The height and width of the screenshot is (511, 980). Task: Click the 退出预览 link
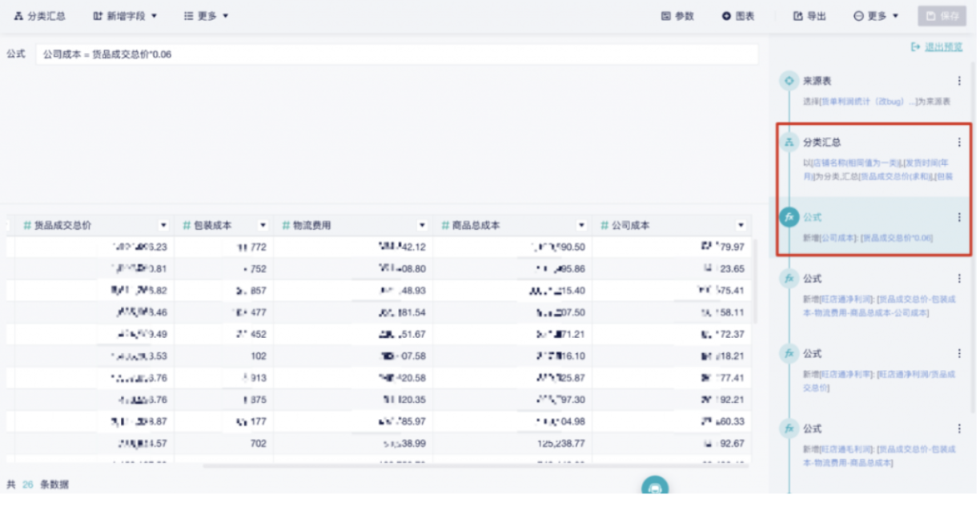[x=937, y=47]
